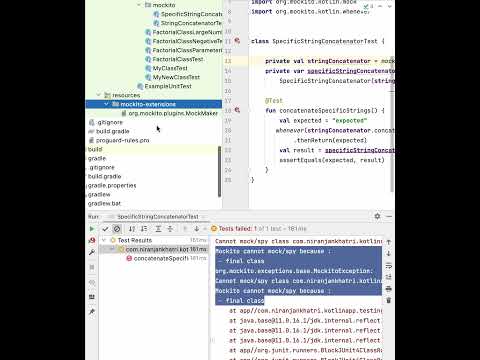This screenshot has width=480, height=360.
Task: Pin the Run tab
Action: point(92,312)
